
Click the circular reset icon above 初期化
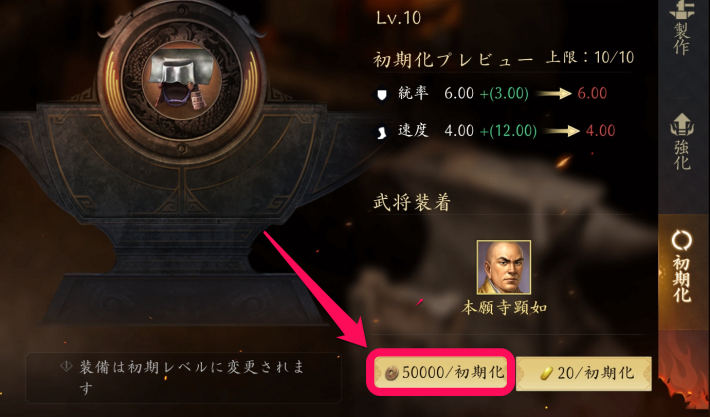(681, 240)
